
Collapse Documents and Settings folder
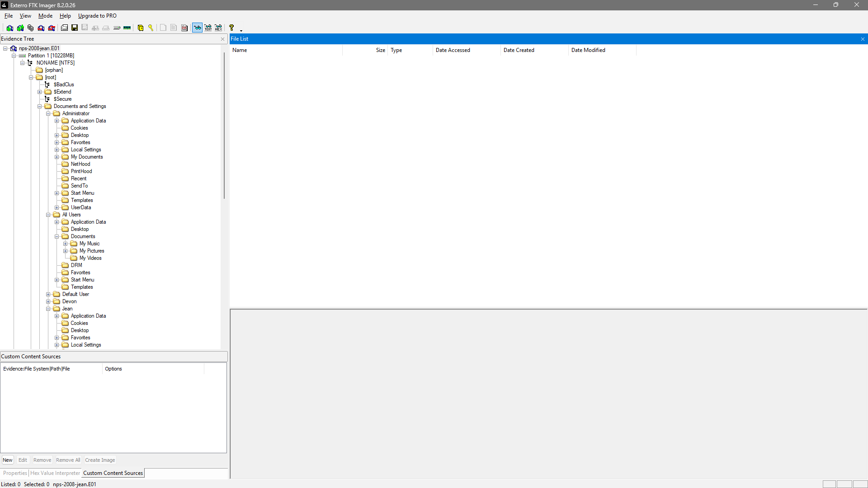[39, 106]
